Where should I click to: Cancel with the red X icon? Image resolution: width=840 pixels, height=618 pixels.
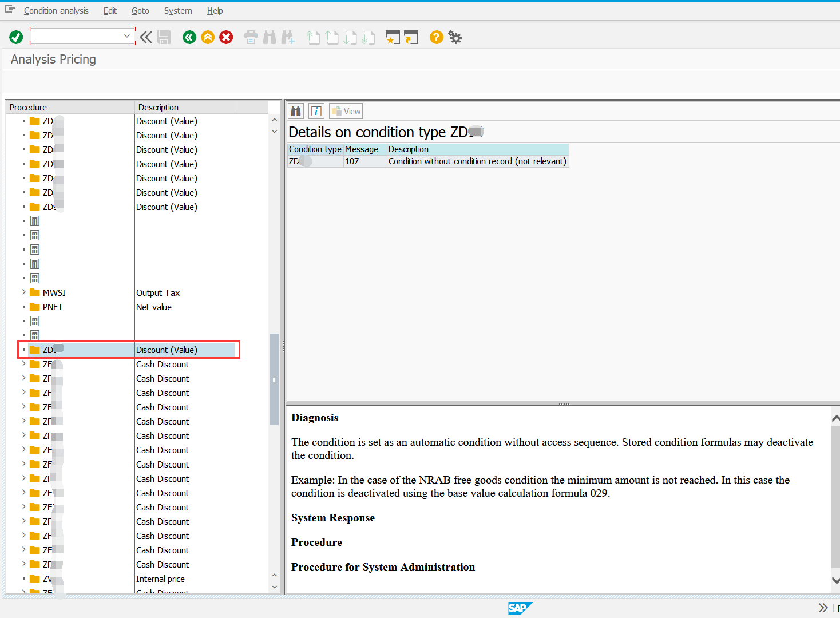[226, 37]
